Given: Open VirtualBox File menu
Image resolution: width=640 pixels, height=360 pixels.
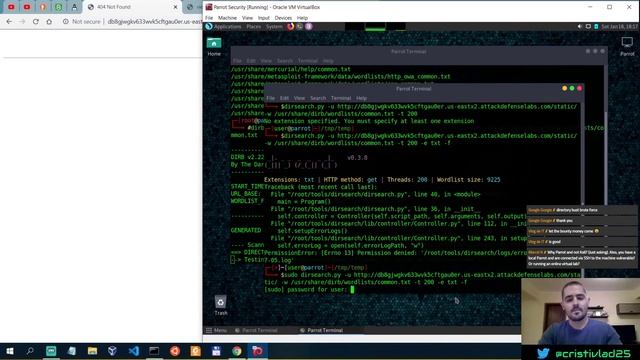Looking at the screenshot, I should pos(209,18).
